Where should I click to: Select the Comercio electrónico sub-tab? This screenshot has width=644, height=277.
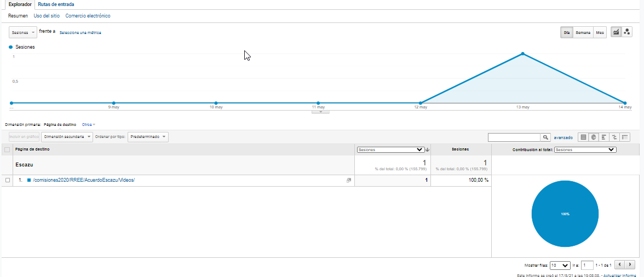tap(88, 15)
